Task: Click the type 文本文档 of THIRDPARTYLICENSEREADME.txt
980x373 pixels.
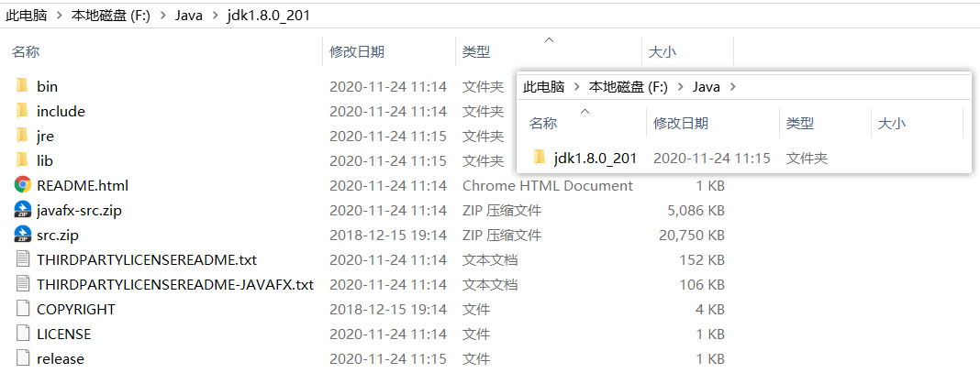Action: coord(490,259)
